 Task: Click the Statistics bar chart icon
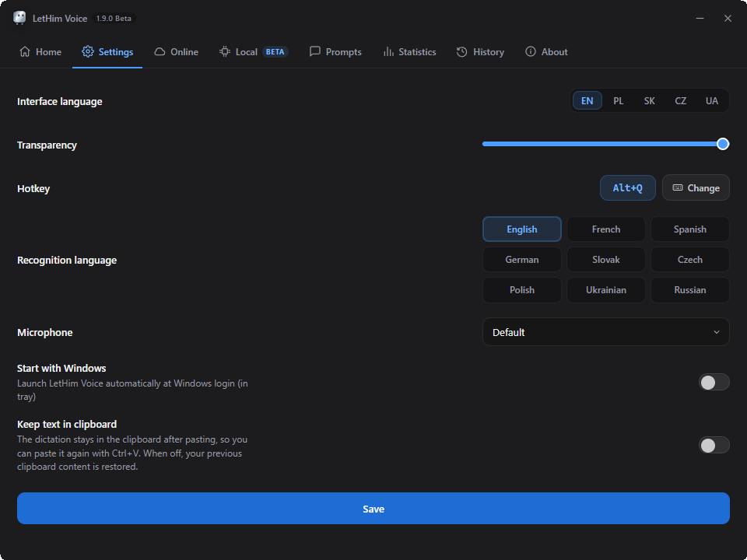(x=388, y=51)
